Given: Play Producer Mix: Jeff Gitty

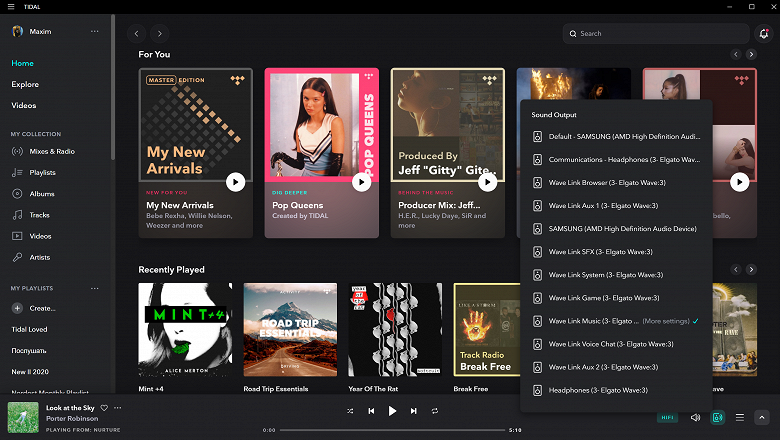Looking at the screenshot, I should coord(488,182).
